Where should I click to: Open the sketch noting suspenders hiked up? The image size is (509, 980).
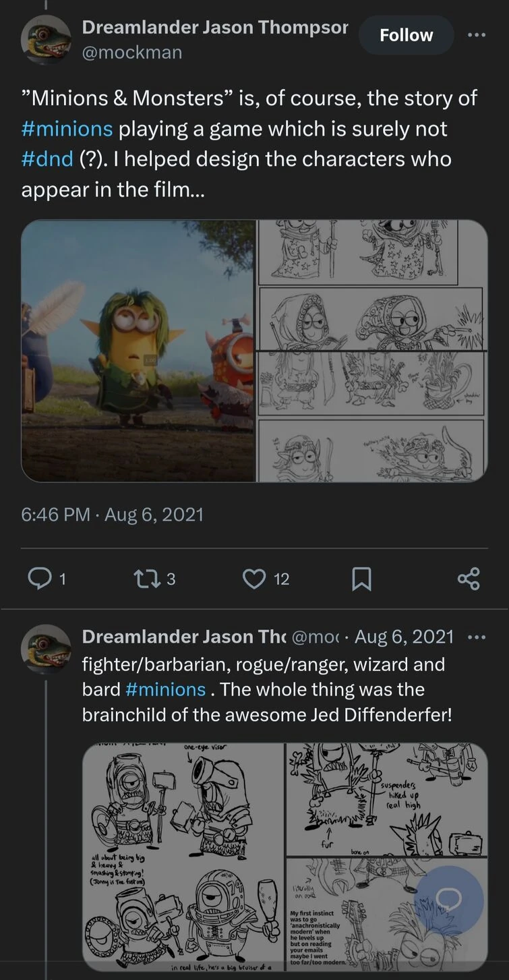(x=386, y=799)
